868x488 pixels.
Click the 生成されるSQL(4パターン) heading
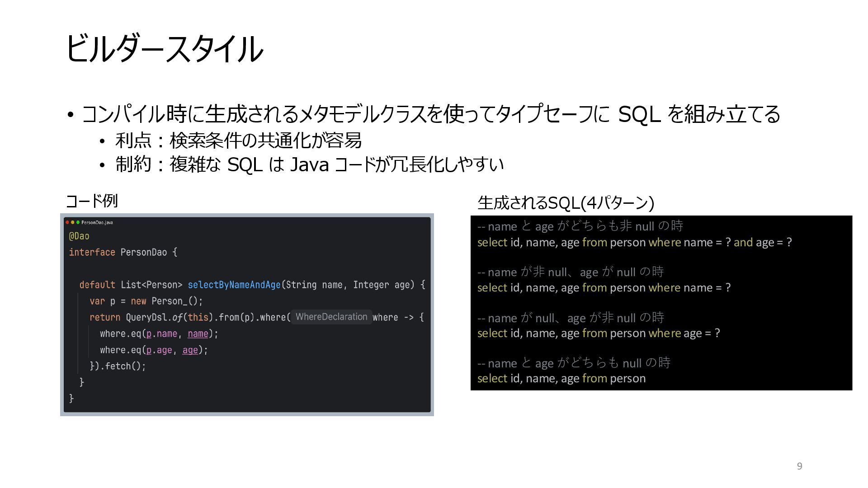[x=566, y=202]
